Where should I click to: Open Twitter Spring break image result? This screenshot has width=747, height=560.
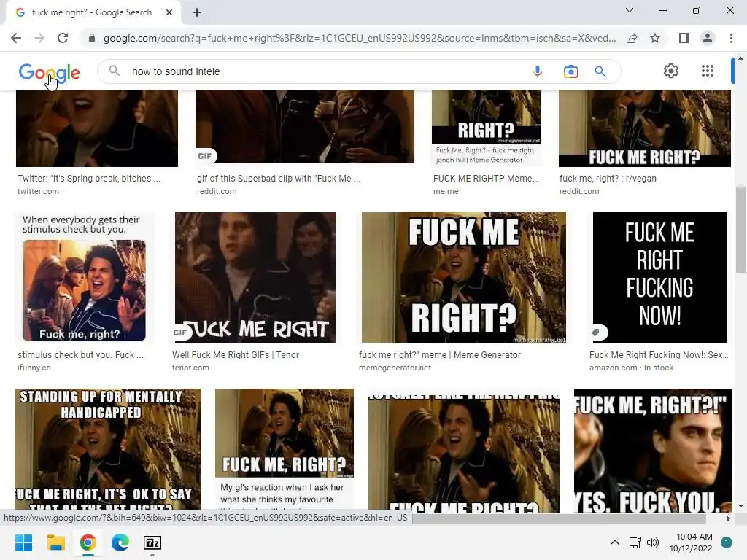97,128
